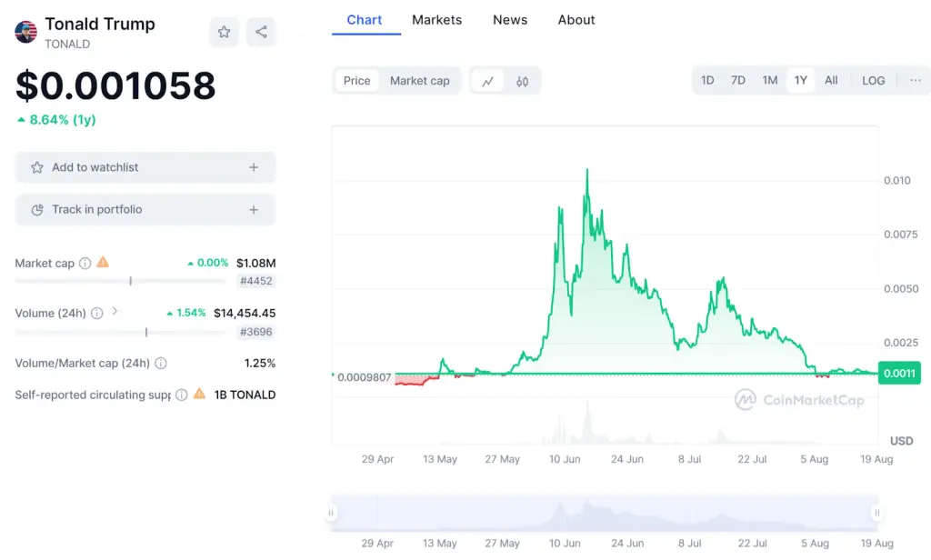Click the circulating supply info icon

182,395
